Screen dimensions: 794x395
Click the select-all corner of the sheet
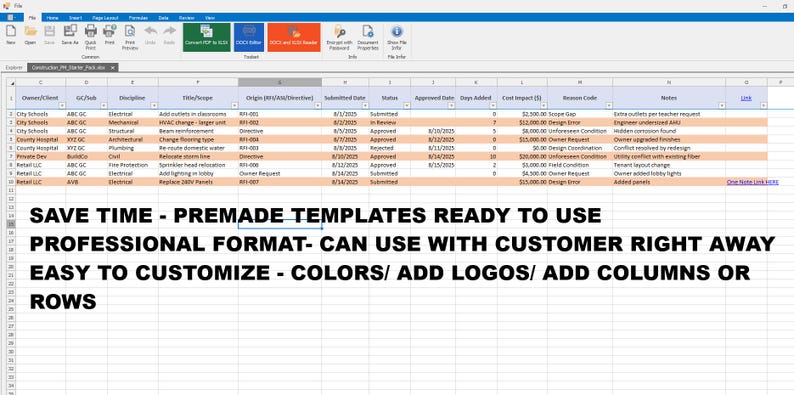[x=11, y=82]
